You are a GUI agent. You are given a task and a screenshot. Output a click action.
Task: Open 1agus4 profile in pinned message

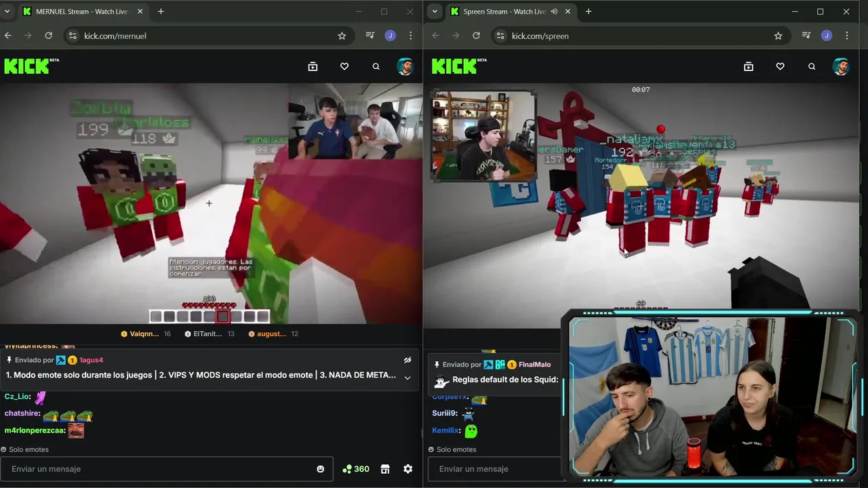pyautogui.click(x=92, y=360)
